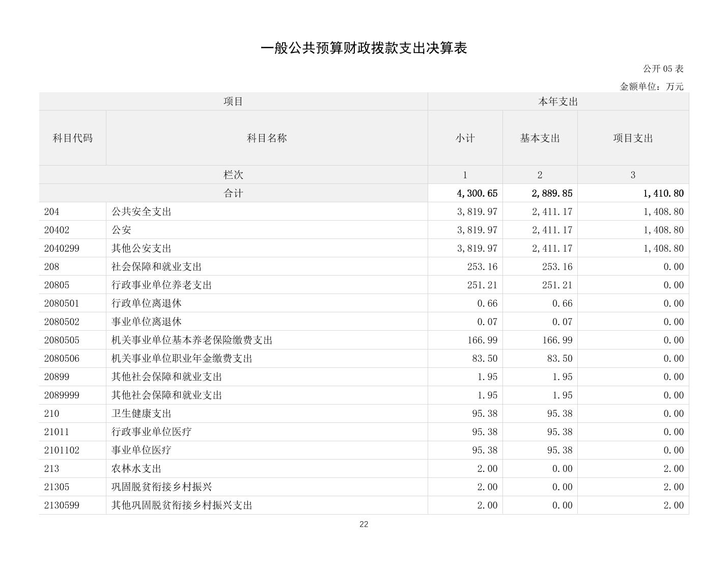Screen dimensions: 728x563
Task: Select 行政单位离退休 name cell
Action: click(x=267, y=303)
